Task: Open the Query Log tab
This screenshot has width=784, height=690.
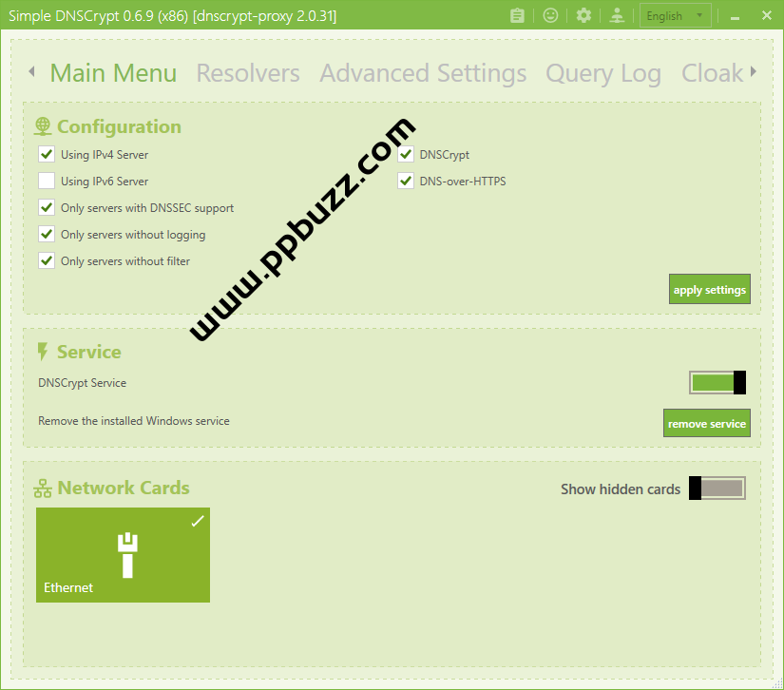Action: 602,73
